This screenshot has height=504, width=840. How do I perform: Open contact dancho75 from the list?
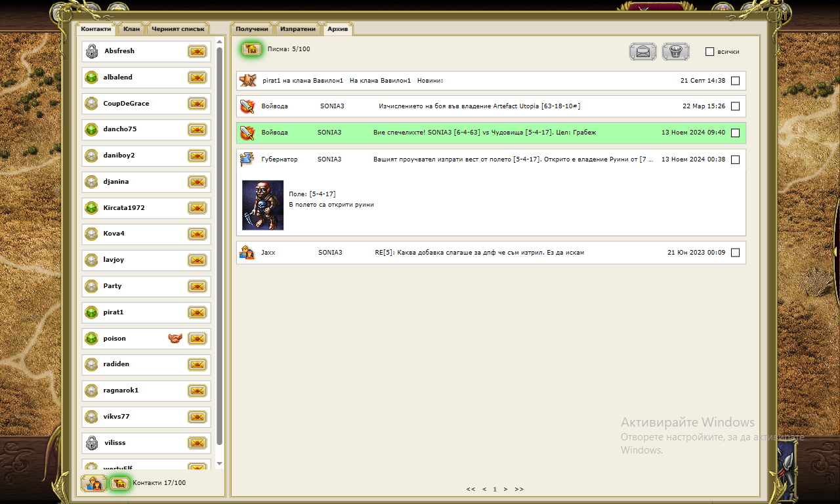coord(120,129)
